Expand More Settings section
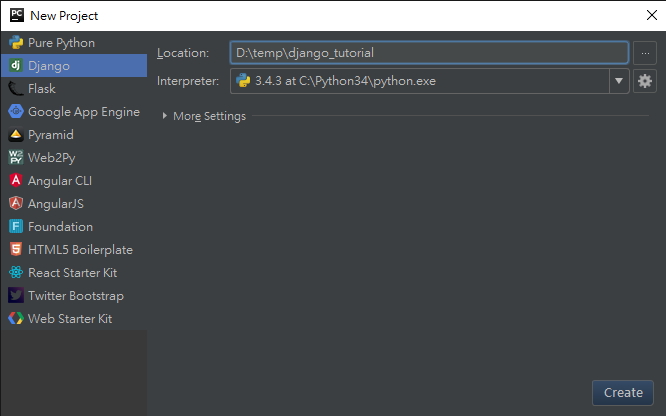Screen dimensions: 666x416 pos(164,116)
